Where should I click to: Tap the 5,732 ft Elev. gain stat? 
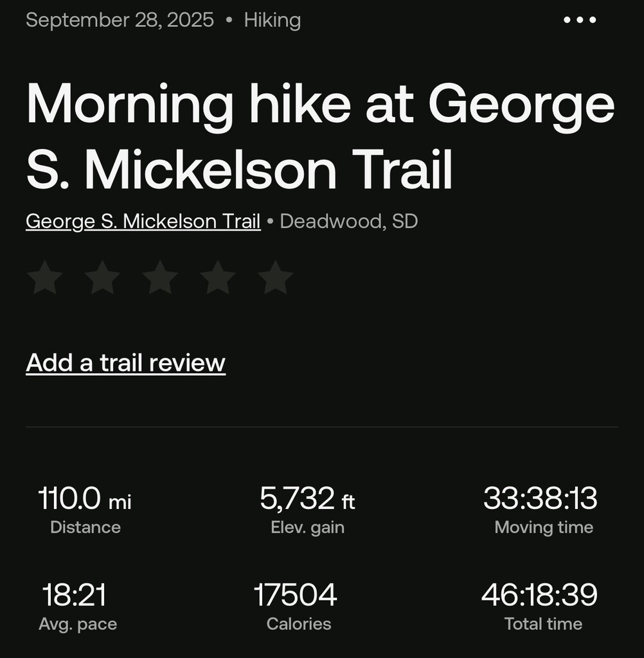307,499
